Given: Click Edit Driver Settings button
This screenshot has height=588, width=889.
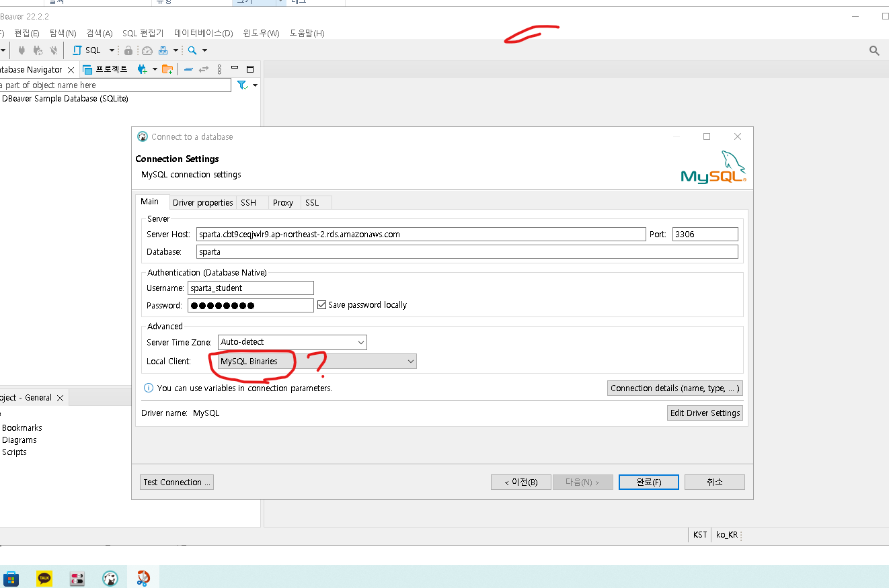Looking at the screenshot, I should tap(705, 413).
